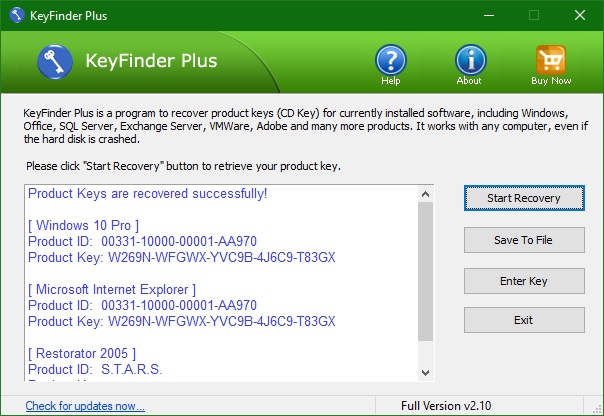Click the Start Recovery button
Screen dimensions: 604x416
pos(524,198)
